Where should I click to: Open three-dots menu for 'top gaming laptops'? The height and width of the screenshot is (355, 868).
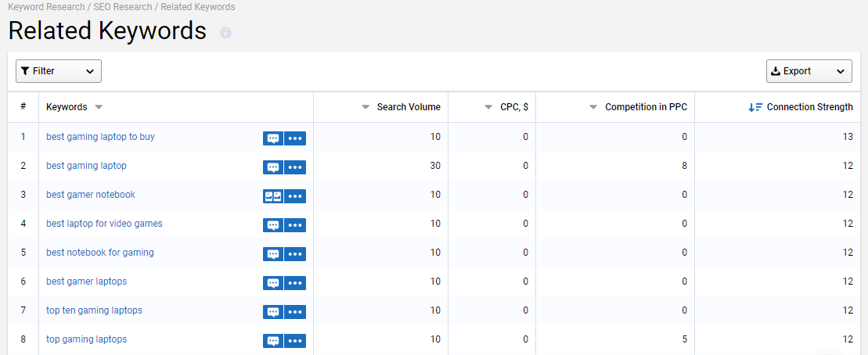click(295, 341)
